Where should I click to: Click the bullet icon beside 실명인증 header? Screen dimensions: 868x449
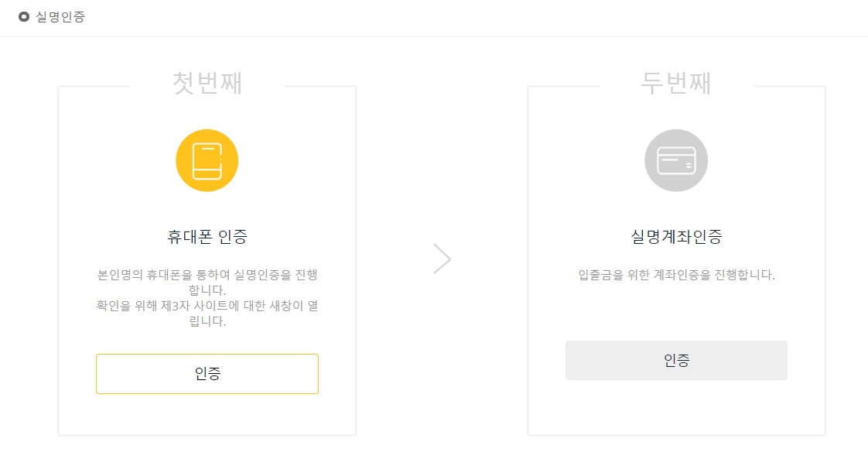coord(24,16)
